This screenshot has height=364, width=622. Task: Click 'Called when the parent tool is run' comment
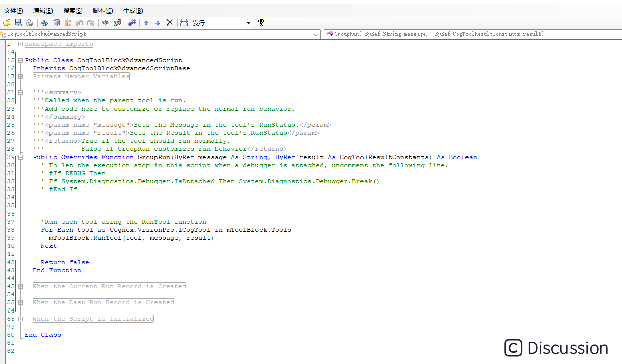pos(110,100)
